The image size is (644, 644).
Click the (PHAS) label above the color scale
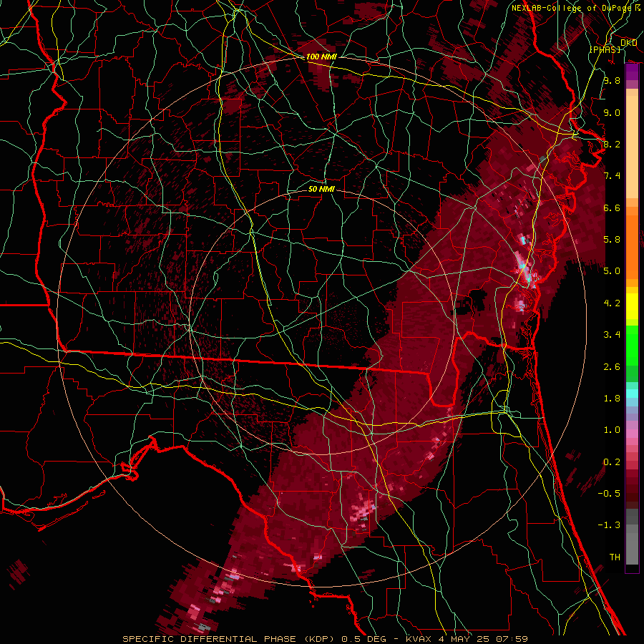click(605, 49)
